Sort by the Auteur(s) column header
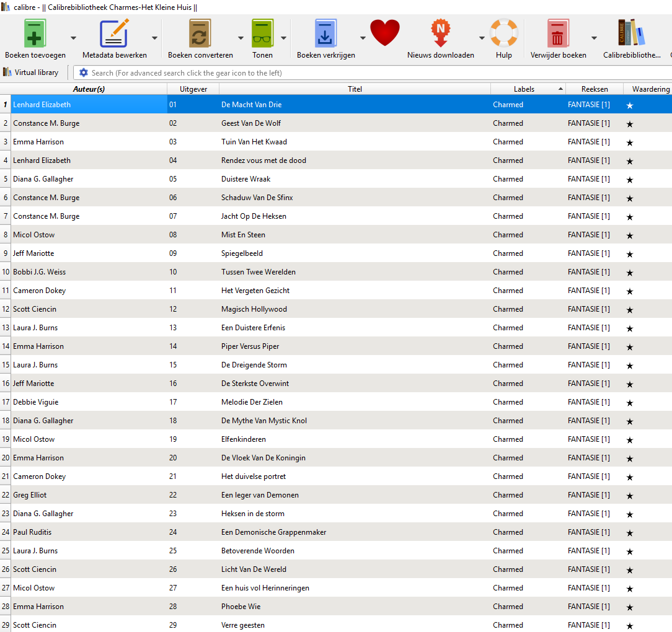 [x=88, y=89]
